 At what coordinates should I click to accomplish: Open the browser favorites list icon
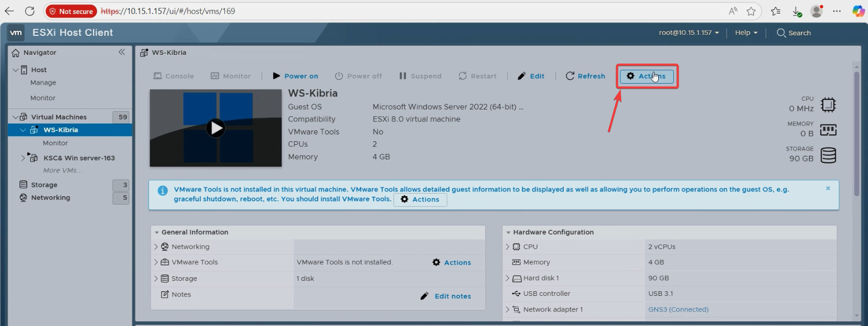(x=776, y=11)
